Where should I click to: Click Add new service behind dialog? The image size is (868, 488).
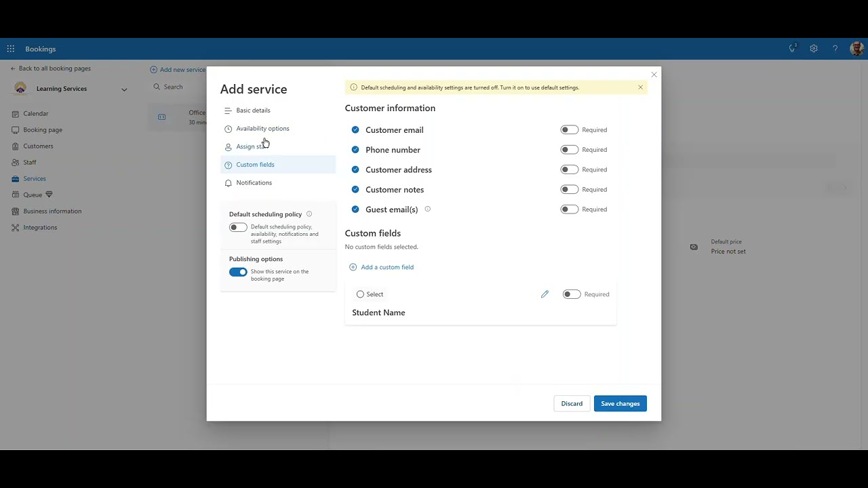point(178,70)
